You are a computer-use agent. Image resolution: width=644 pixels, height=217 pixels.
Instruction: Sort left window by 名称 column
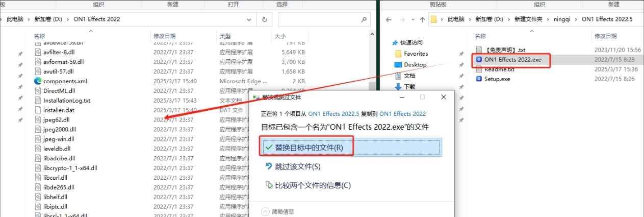coord(39,36)
